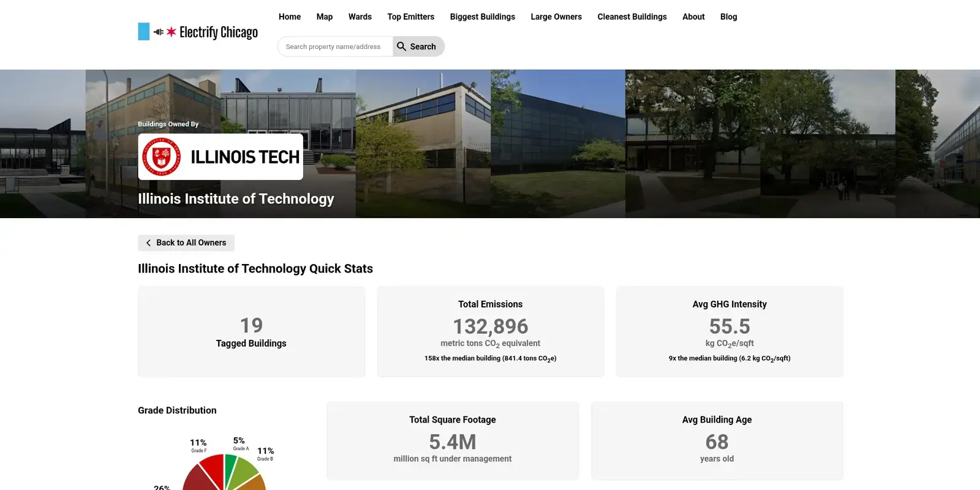980x490 pixels.
Task: Click the back chevron arrow icon
Action: [x=148, y=243]
